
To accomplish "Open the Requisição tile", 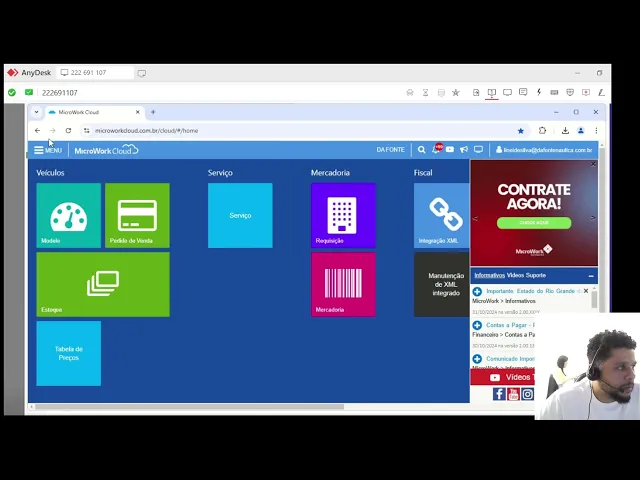I will 343,215.
